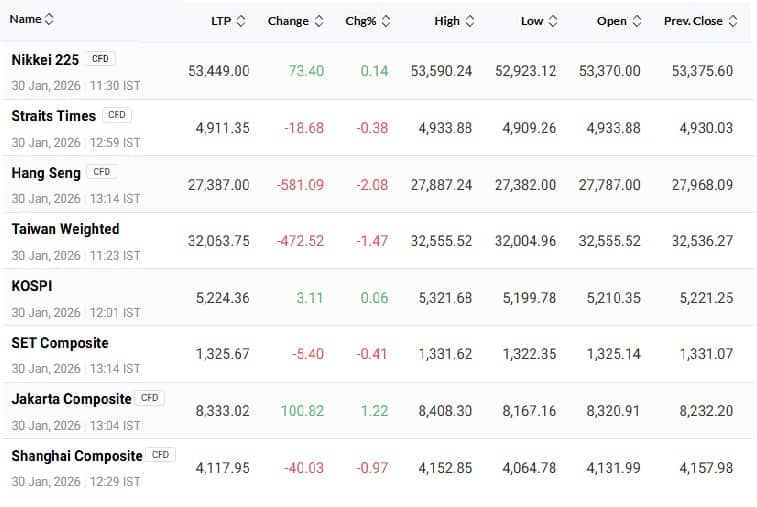Click the High column header label
This screenshot has height=507, width=757.
point(447,21)
